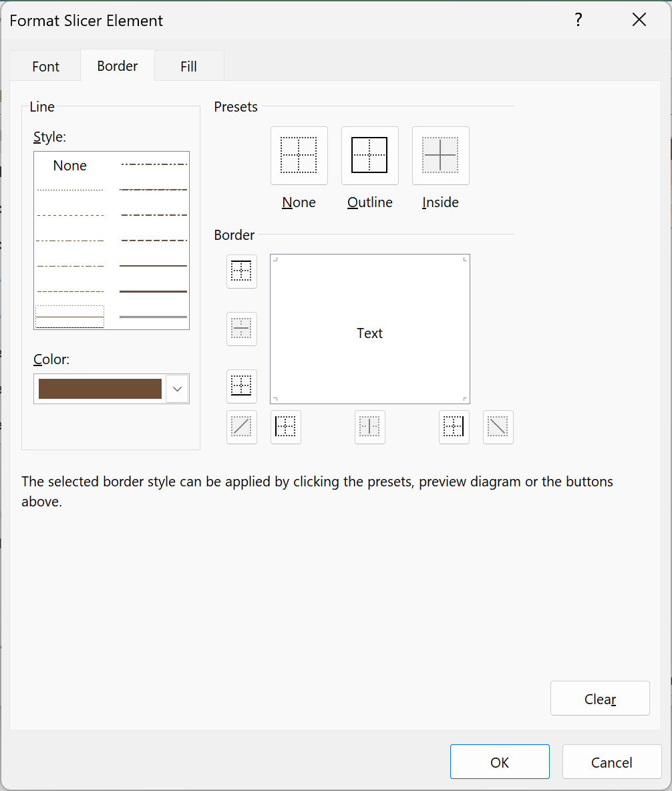Apply the None border preset

click(299, 156)
